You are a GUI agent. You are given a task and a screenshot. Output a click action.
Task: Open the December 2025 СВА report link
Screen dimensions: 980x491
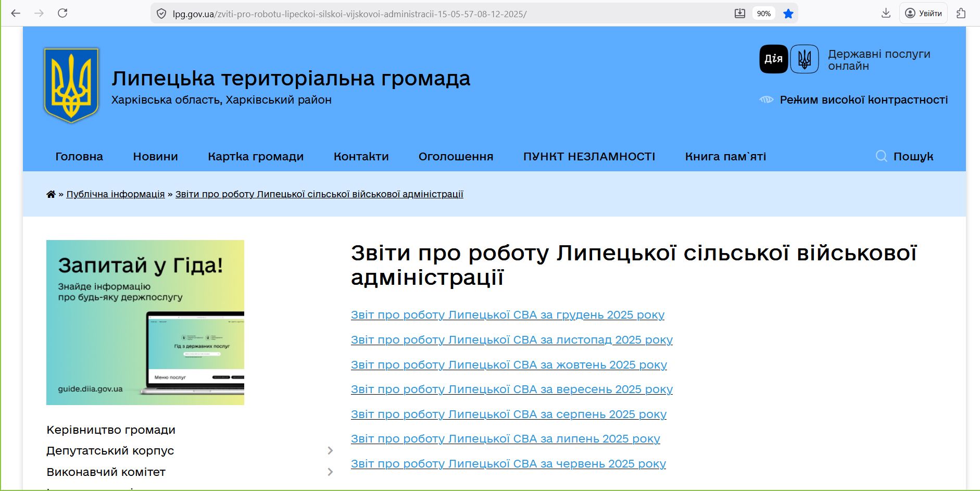pos(508,314)
